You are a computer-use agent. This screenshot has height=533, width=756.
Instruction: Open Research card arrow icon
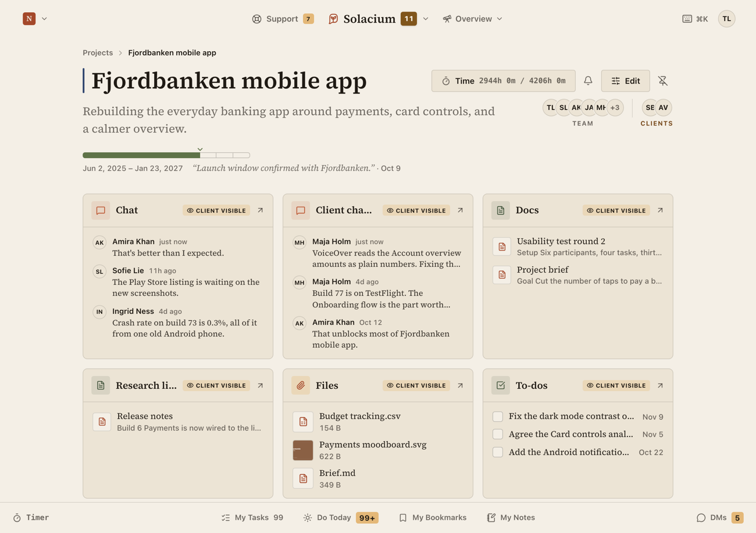(261, 385)
